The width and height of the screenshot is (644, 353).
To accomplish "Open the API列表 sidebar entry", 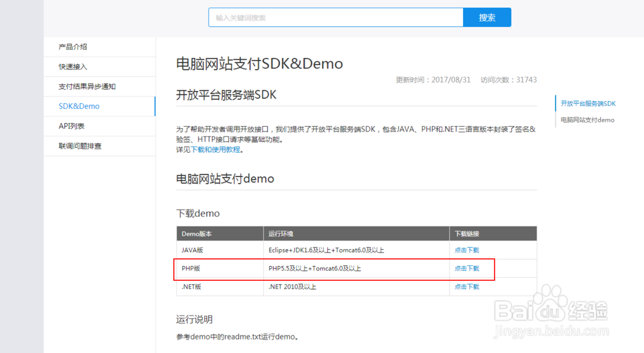I will [71, 126].
